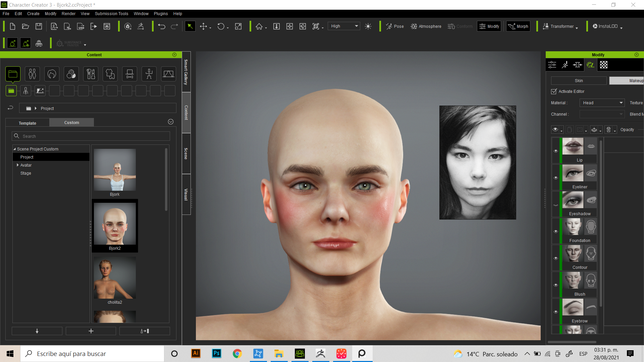
Task: Open the Actor category in Content
Action: point(32,74)
